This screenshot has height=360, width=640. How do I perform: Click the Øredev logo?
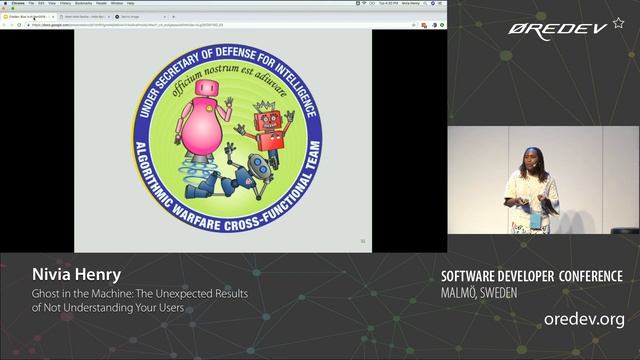pyautogui.click(x=566, y=29)
